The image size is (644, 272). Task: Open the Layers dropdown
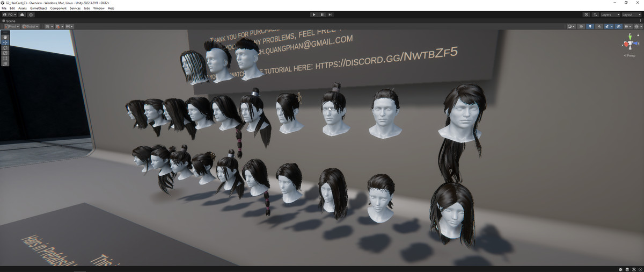coord(610,15)
